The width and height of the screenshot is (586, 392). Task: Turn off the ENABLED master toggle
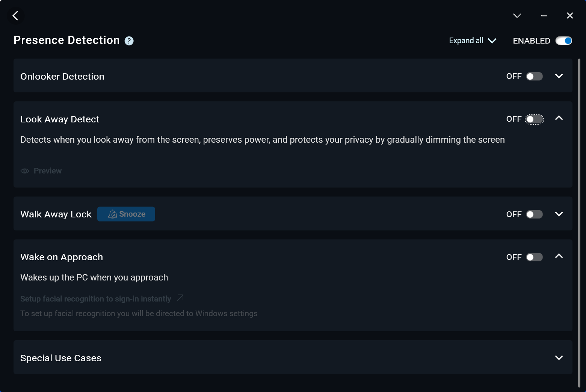[x=564, y=41]
